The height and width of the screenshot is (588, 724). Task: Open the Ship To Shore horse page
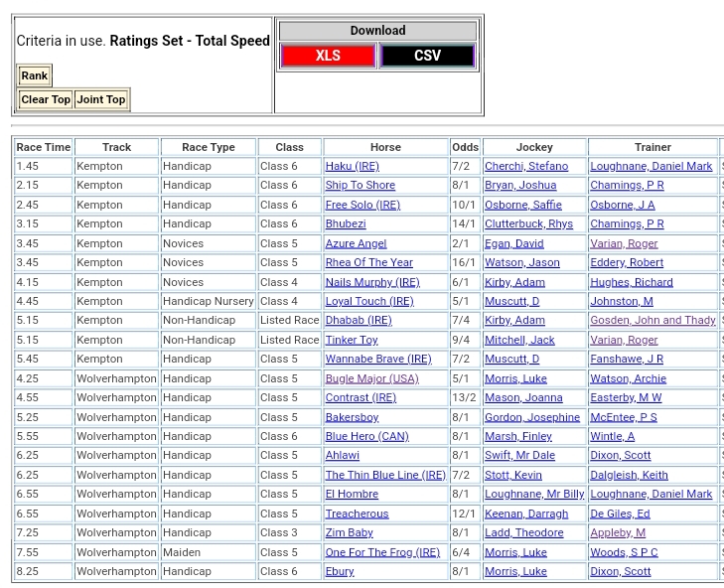pyautogui.click(x=360, y=186)
